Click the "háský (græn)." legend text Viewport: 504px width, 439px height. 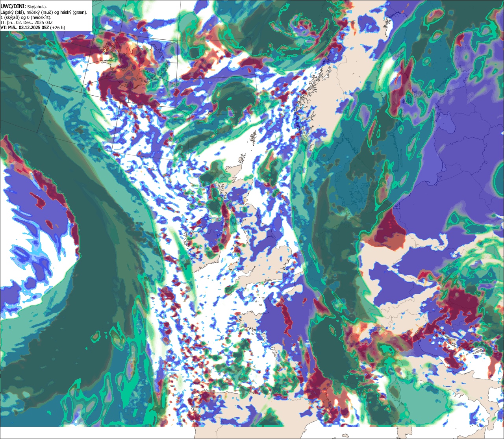click(74, 13)
